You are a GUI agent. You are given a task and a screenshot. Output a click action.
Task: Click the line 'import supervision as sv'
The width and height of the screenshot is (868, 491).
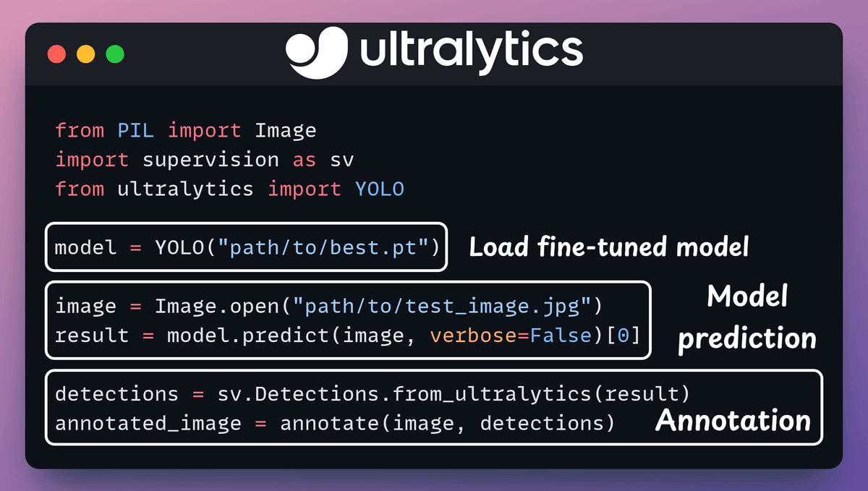205,160
